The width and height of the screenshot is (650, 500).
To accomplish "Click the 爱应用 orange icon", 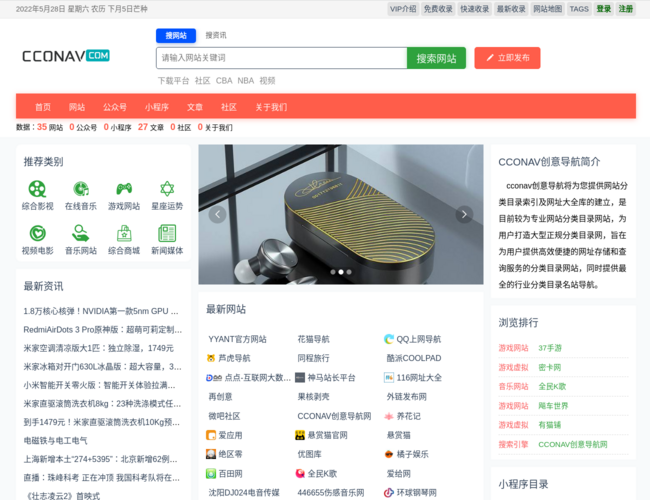I will point(211,435).
